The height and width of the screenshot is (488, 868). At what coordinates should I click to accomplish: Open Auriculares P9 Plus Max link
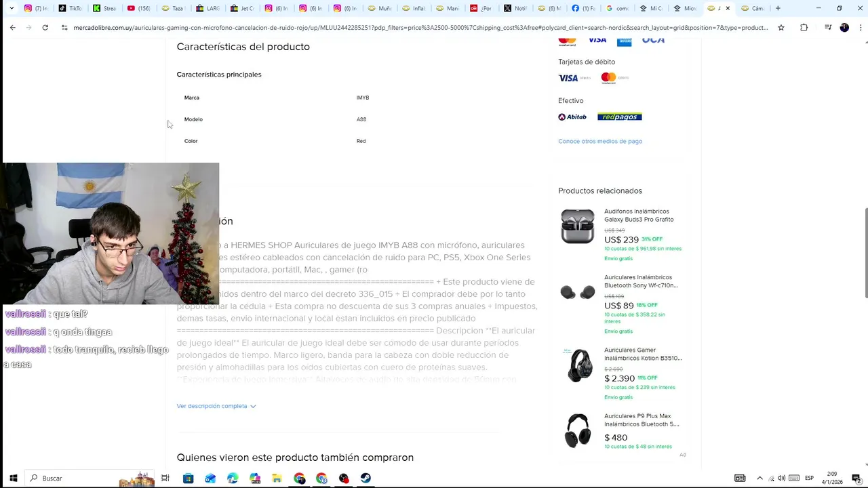642,420
